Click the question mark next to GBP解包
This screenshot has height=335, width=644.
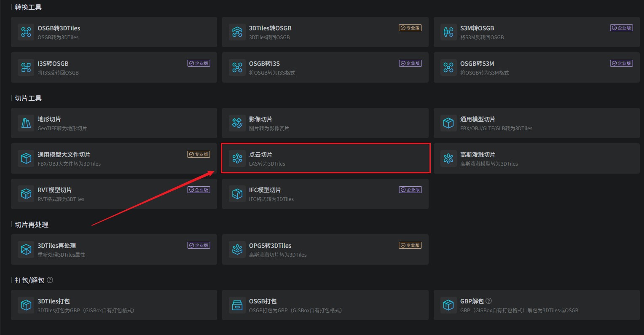click(x=489, y=301)
